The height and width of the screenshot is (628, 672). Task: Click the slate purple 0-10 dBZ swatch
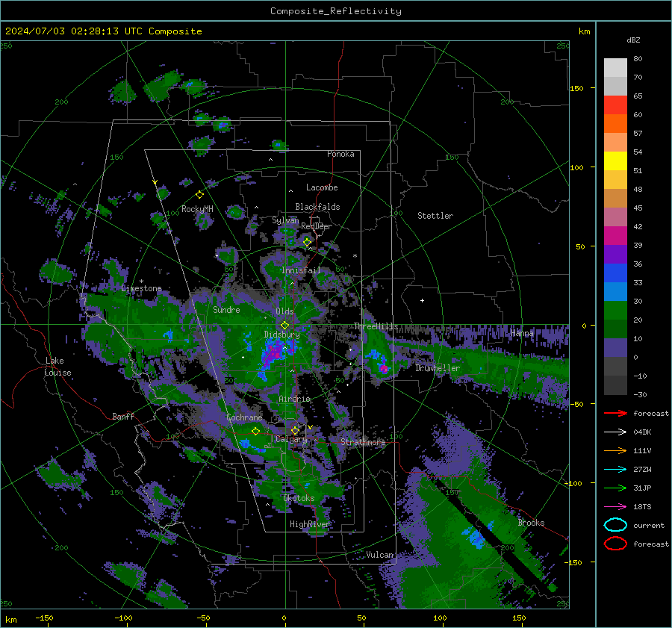(x=615, y=348)
